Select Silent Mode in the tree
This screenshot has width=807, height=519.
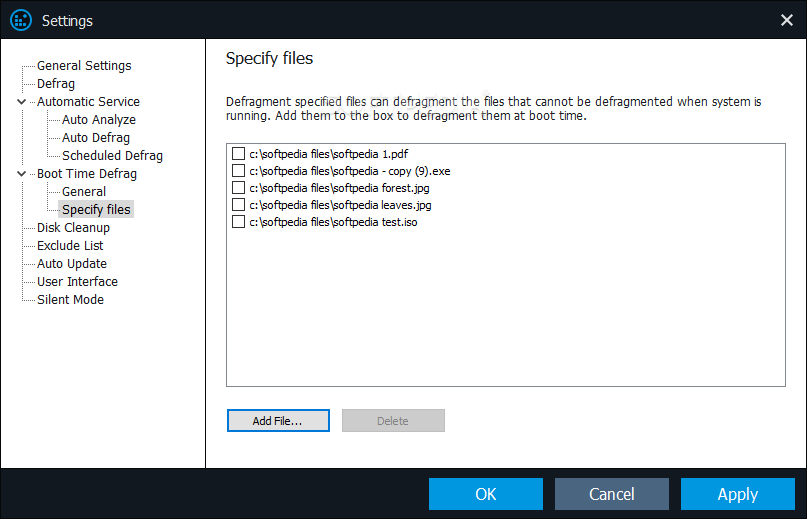click(70, 300)
